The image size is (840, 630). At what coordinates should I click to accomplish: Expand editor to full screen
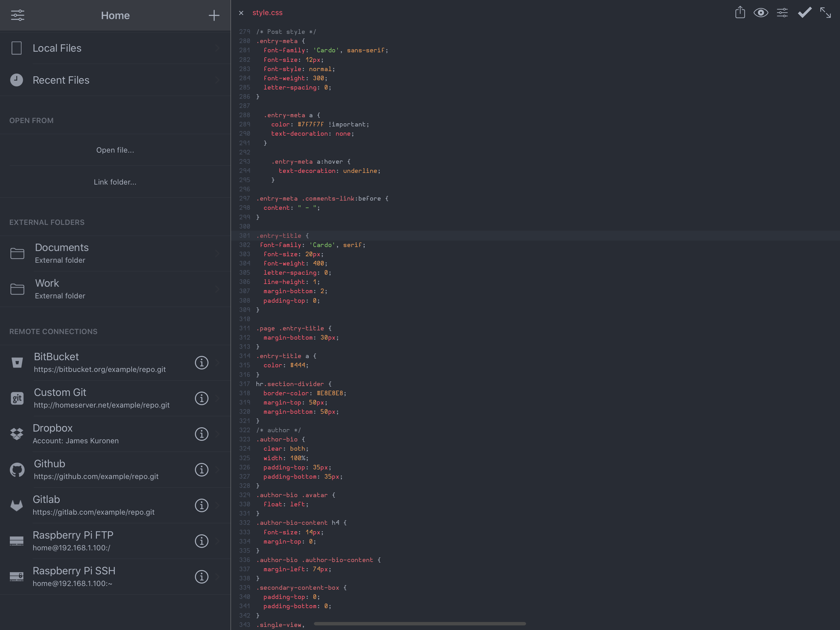(825, 13)
